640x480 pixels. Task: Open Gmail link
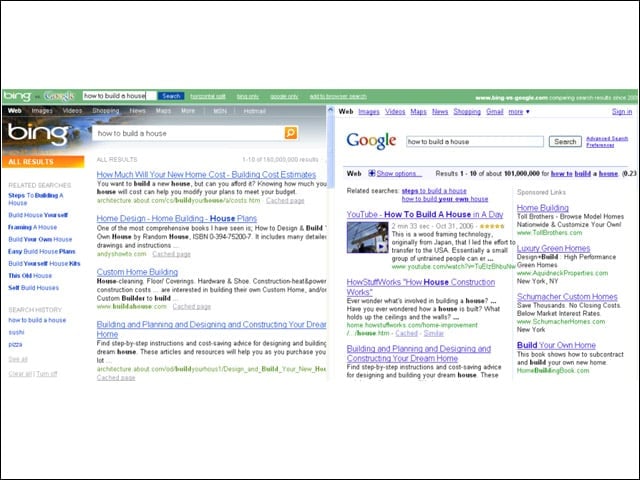point(495,111)
